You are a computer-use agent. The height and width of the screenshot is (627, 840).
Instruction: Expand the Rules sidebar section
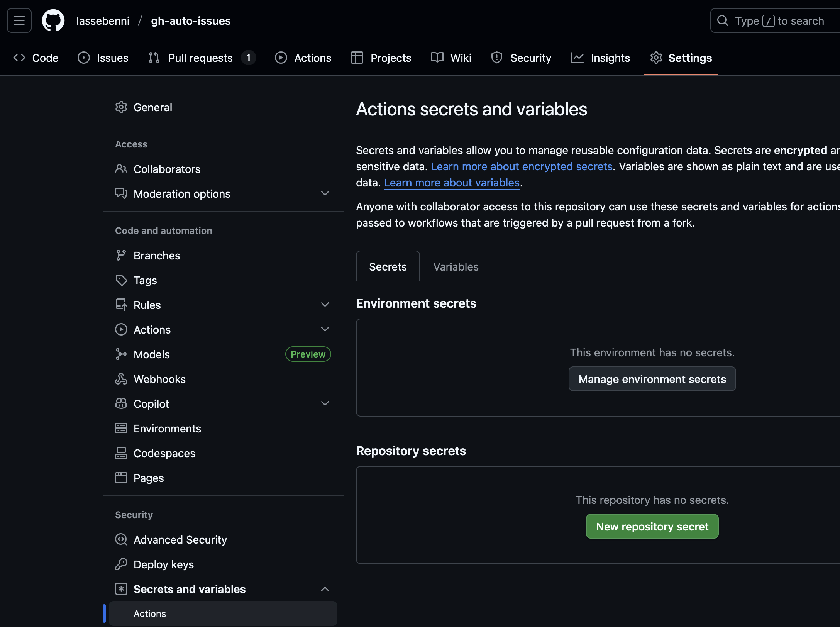coord(325,305)
